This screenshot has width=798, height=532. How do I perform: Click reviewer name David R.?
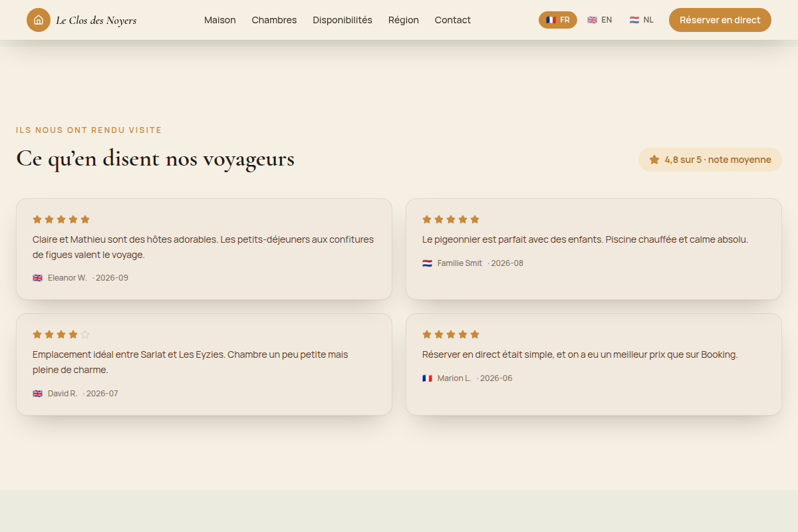[63, 394]
